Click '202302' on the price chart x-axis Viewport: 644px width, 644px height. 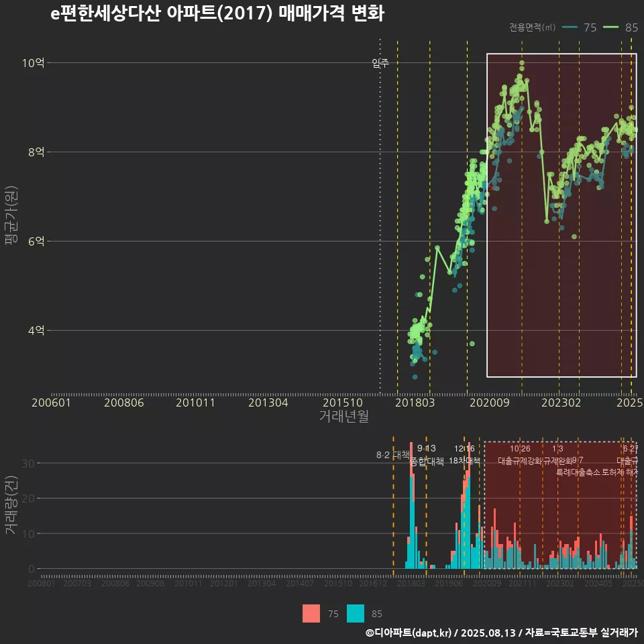561,402
